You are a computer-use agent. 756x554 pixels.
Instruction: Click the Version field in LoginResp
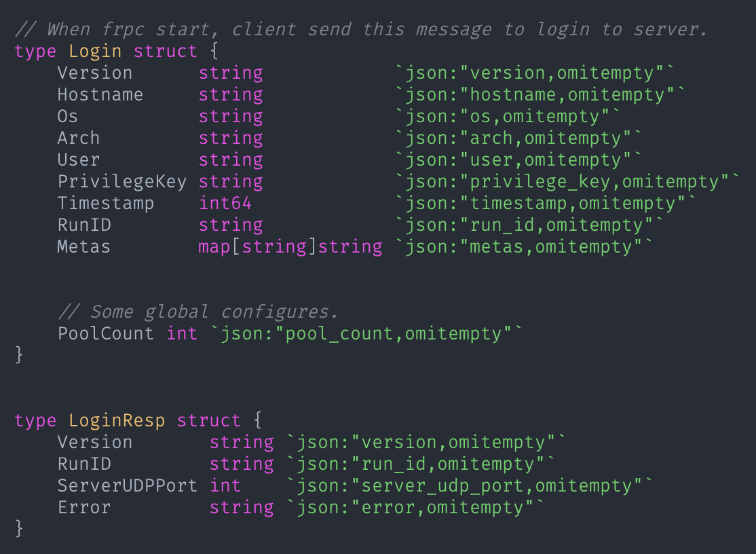95,442
